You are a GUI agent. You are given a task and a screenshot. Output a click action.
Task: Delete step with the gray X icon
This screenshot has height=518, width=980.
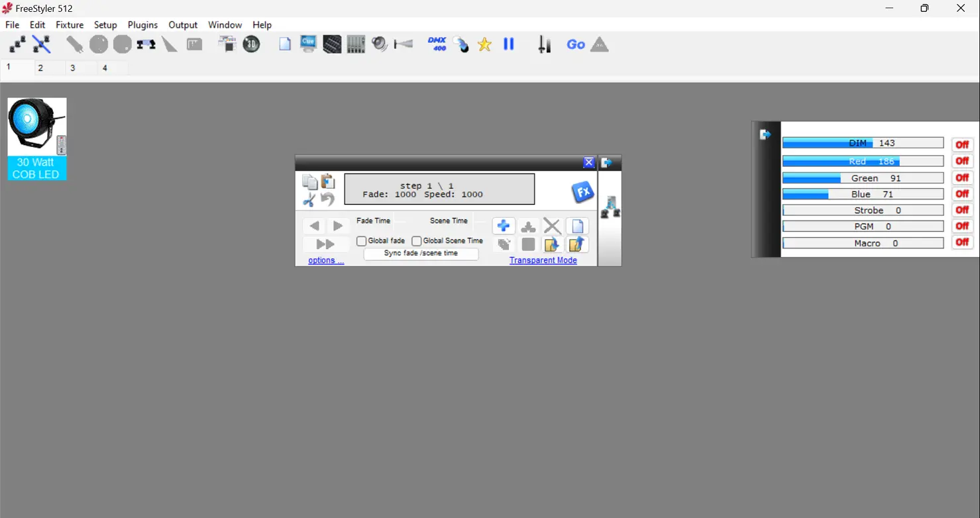click(x=552, y=226)
